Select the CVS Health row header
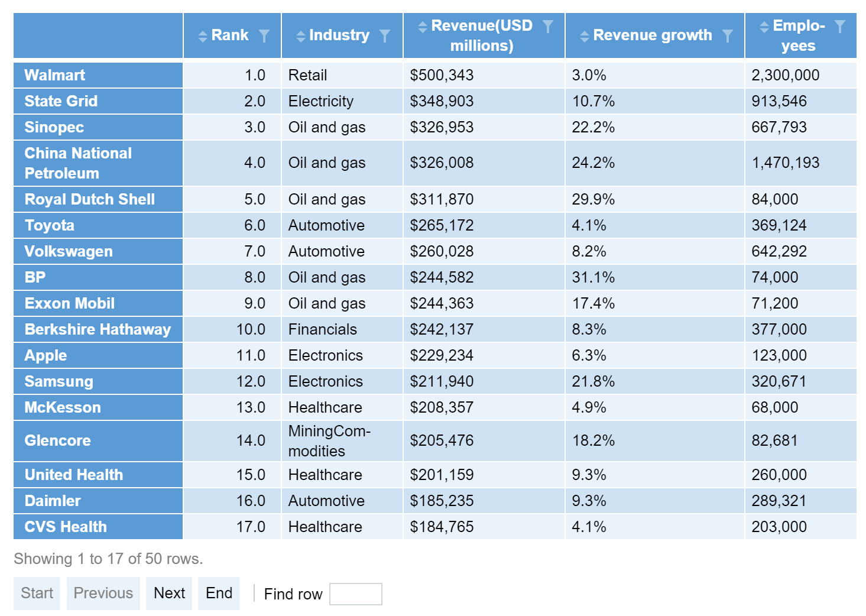Viewport: 866px width, 616px height. [98, 527]
